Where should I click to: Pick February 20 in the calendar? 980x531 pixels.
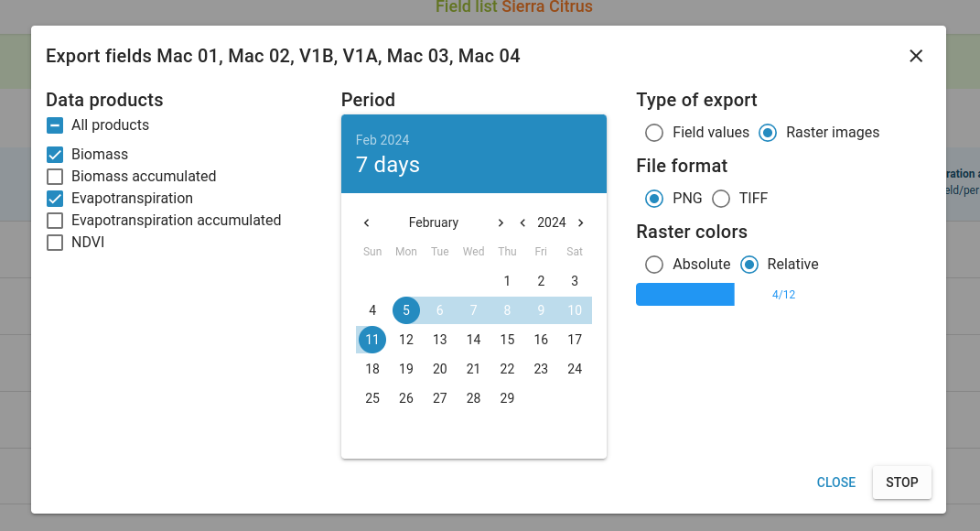pyautogui.click(x=440, y=369)
